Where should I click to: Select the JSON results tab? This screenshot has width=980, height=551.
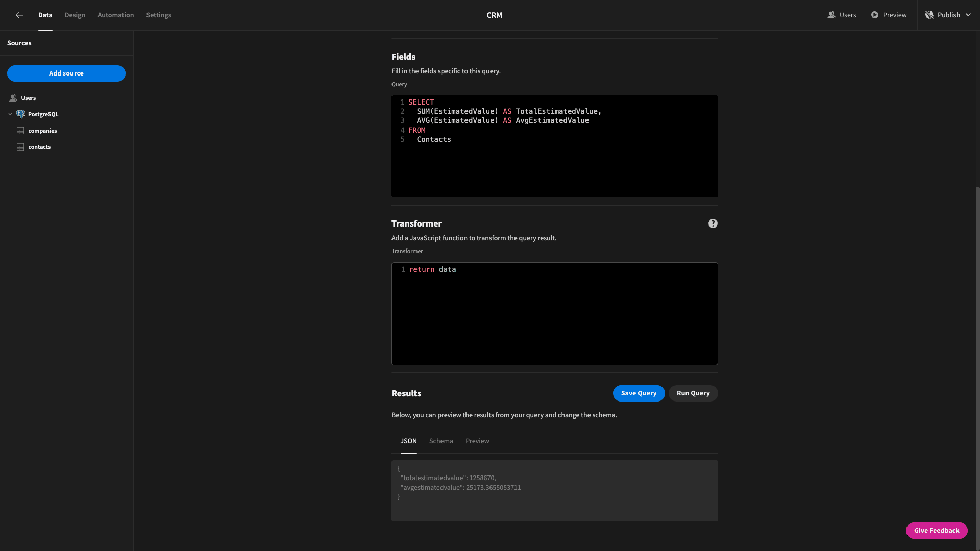coord(408,441)
